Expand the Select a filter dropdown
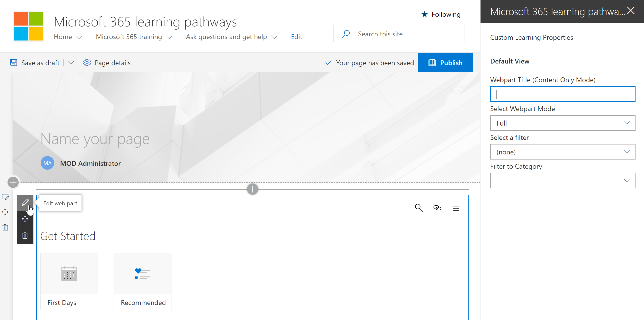The image size is (644, 320). point(563,152)
